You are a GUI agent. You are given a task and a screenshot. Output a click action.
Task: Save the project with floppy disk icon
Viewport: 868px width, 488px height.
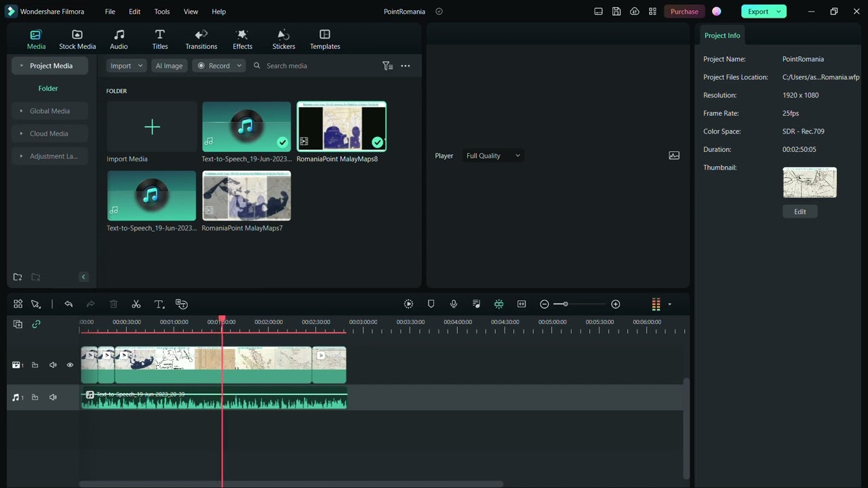click(616, 12)
